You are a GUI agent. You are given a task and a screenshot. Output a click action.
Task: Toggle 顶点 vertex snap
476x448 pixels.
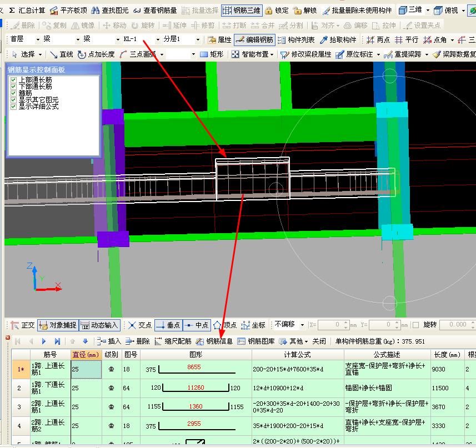point(226,325)
